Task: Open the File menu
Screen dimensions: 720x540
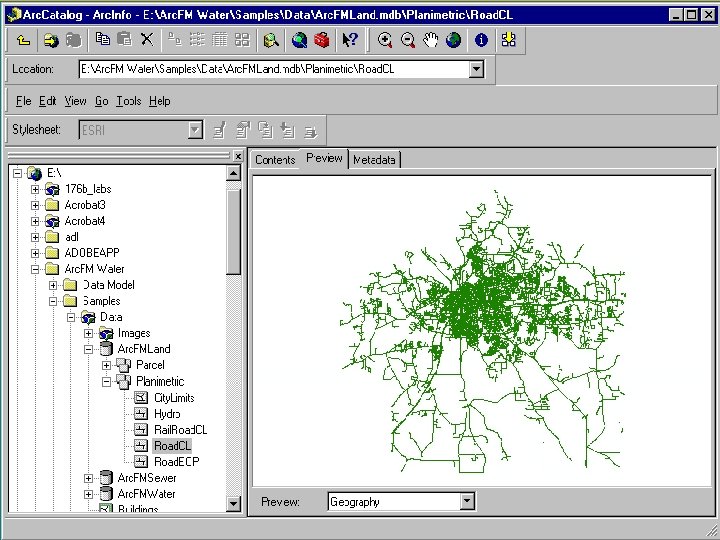Action: coord(23,101)
